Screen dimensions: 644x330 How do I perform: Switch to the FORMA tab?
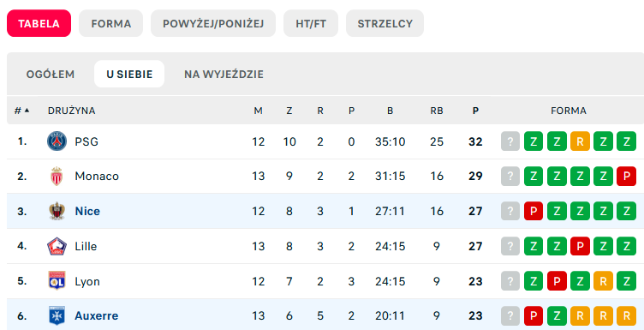pos(110,23)
